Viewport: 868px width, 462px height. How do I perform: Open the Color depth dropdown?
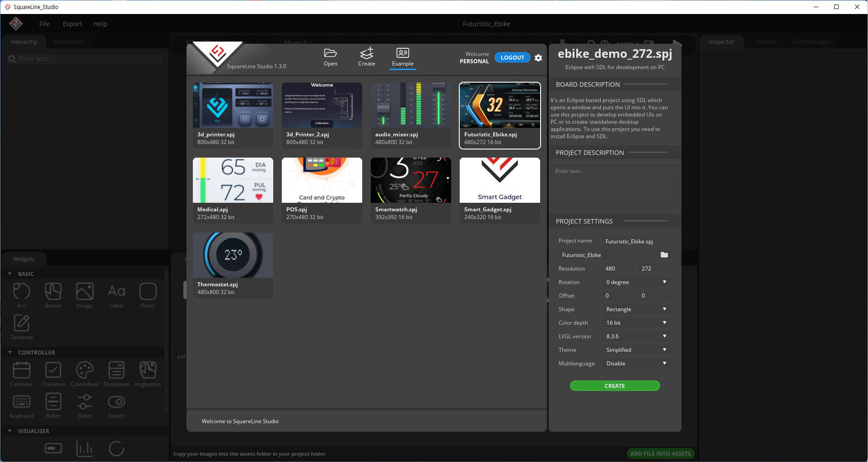[636, 322]
